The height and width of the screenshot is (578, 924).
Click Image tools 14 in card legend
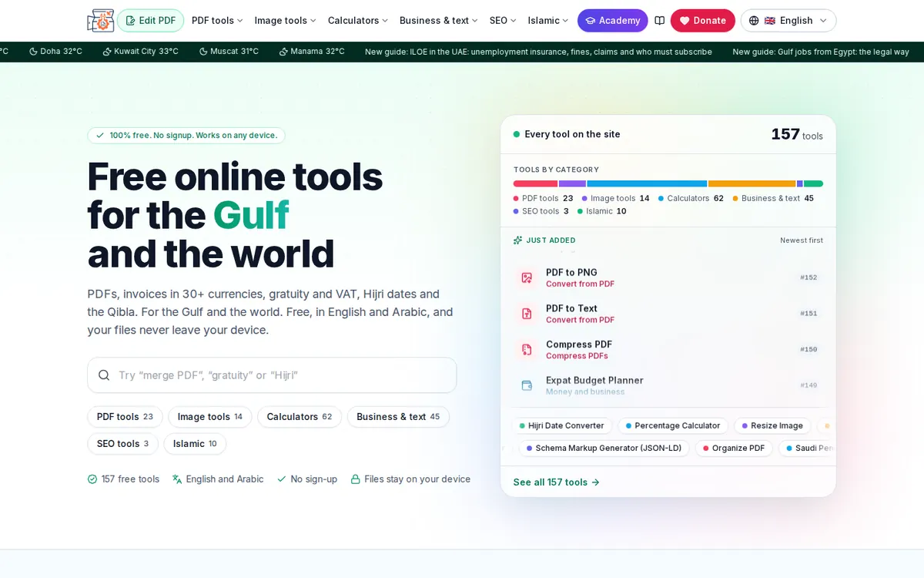[616, 198]
